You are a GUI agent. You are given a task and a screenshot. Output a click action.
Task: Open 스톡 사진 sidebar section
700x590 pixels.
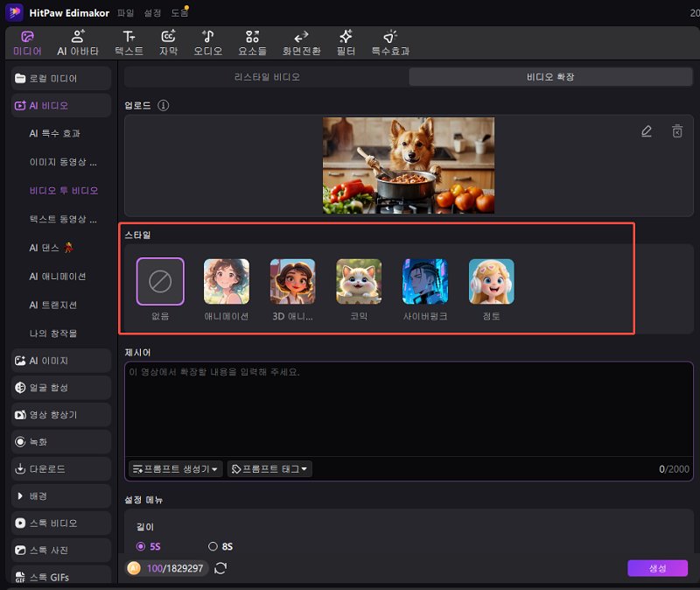point(61,551)
